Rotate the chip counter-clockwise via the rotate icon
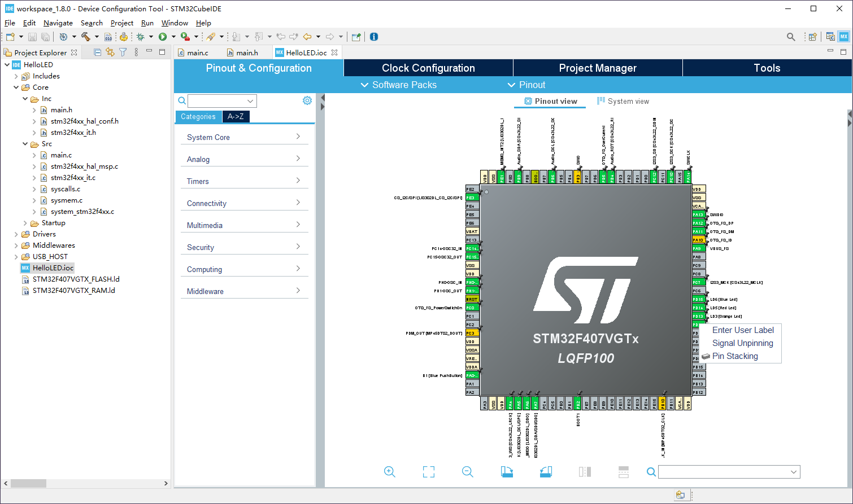The height and width of the screenshot is (504, 853). [545, 471]
